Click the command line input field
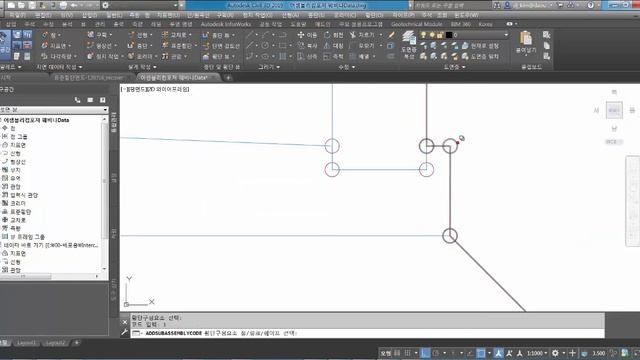The image size is (640, 360). [x=367, y=333]
